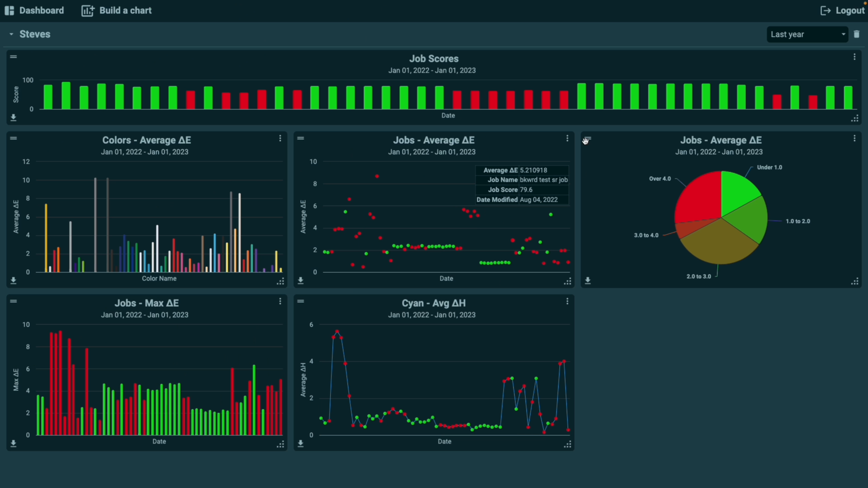
Task: Open the Colors - Average ΔE options menu
Action: pos(280,138)
